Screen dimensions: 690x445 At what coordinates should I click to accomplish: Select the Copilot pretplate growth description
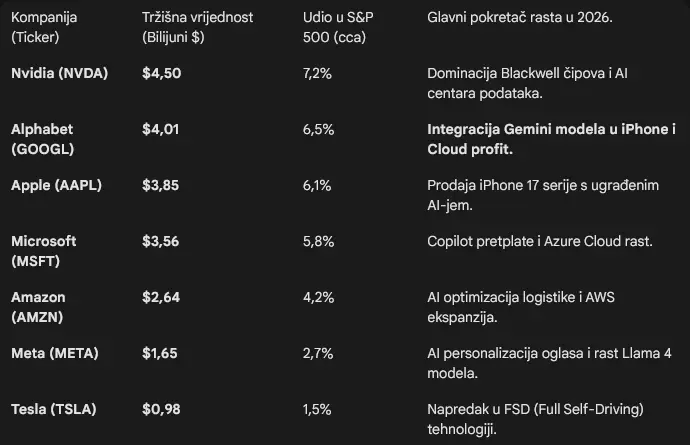pos(539,242)
